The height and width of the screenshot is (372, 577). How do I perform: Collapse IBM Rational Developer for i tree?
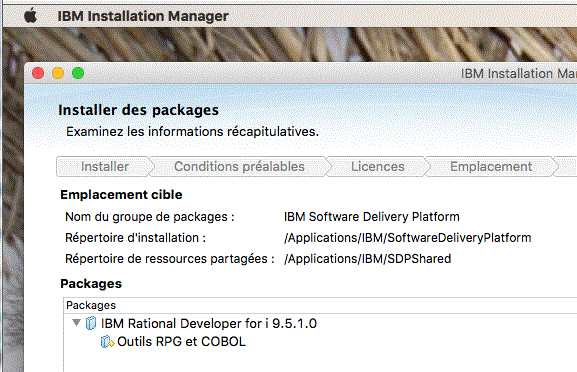click(x=76, y=323)
